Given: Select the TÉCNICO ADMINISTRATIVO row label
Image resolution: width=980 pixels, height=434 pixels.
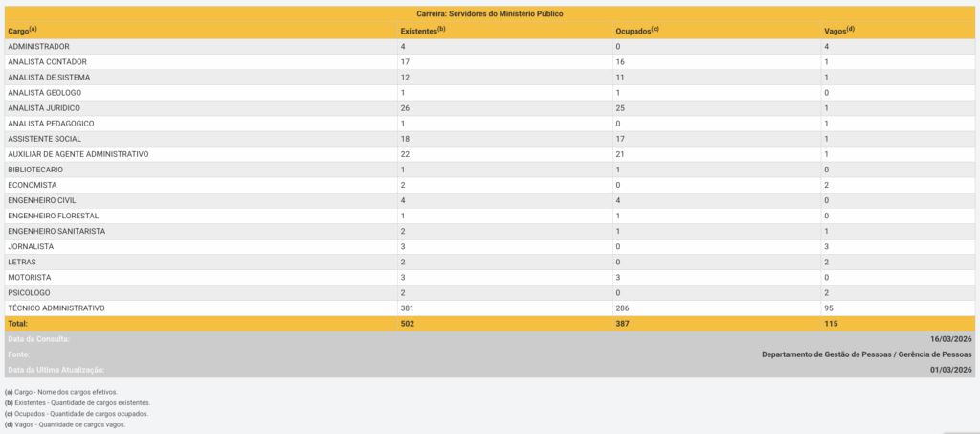Looking at the screenshot, I should [56, 308].
